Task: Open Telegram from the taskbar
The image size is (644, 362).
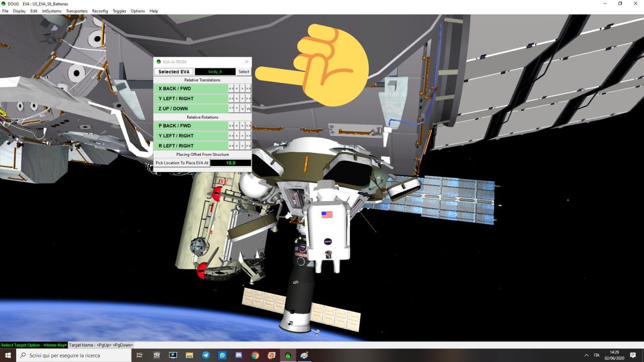Action: coord(206,355)
